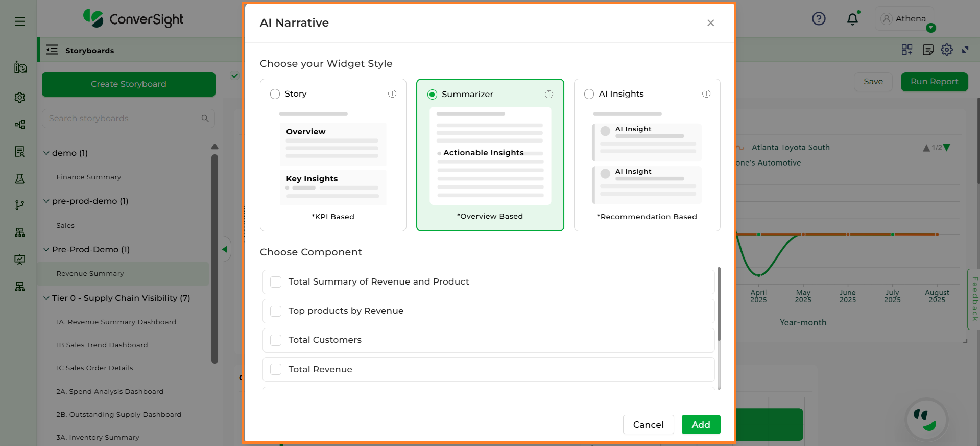The width and height of the screenshot is (980, 446).
Task: Click the add widget grid icon
Action: [907, 50]
